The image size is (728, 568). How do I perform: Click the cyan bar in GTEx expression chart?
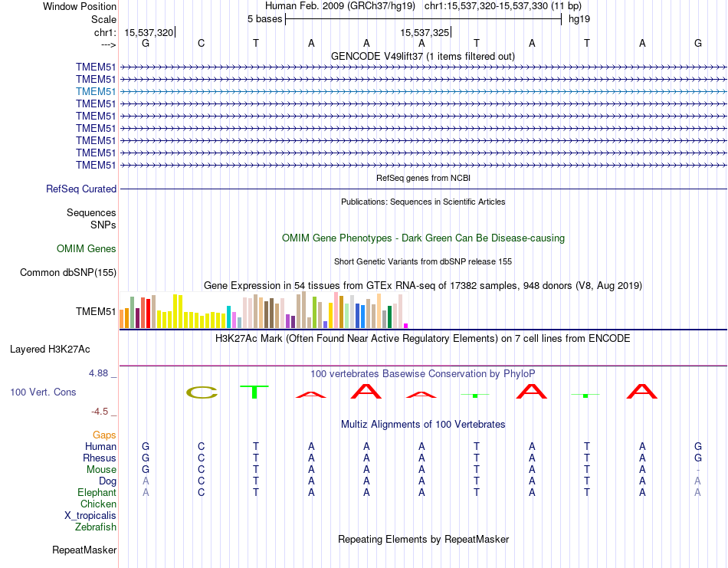pyautogui.click(x=229, y=317)
